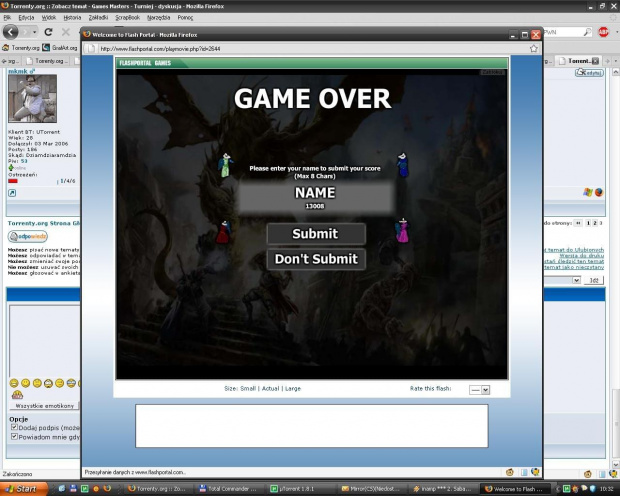Click the Idź forum jump button
The height and width of the screenshot is (496, 620).
tap(594, 280)
